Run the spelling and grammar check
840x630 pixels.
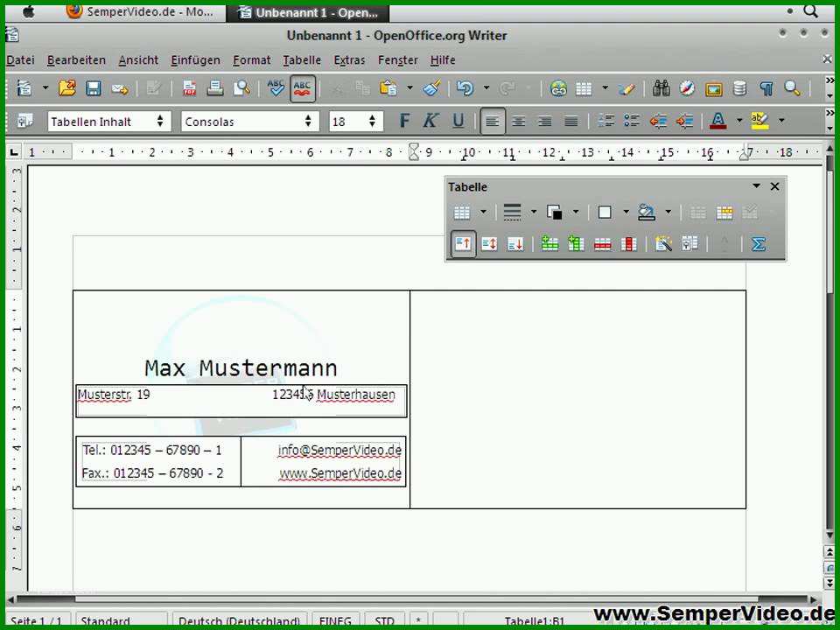[276, 87]
